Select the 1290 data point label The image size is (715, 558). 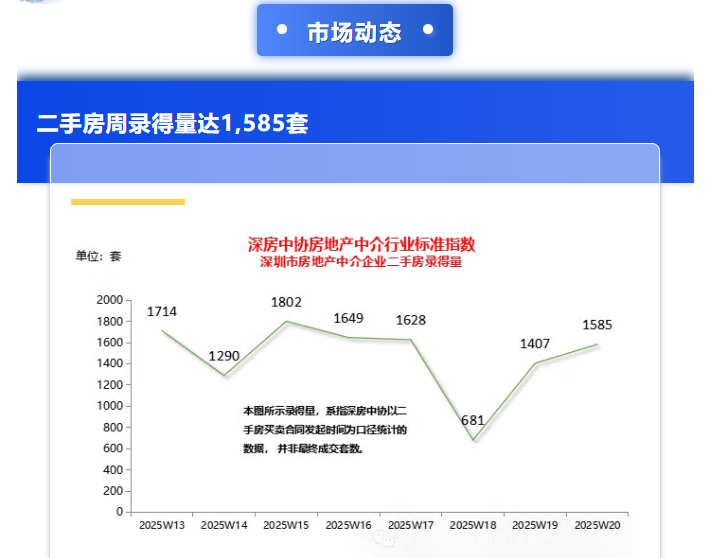tap(224, 356)
